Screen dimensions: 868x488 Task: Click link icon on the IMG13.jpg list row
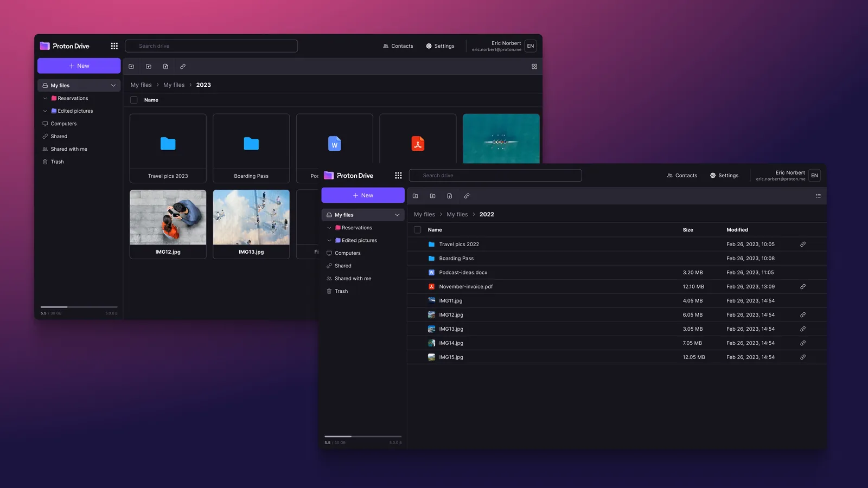[x=803, y=329]
